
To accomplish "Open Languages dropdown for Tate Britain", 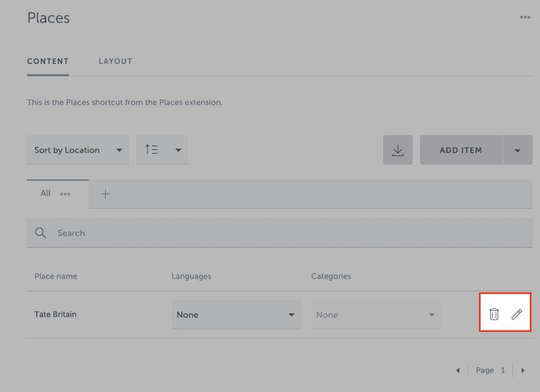I will (x=236, y=315).
